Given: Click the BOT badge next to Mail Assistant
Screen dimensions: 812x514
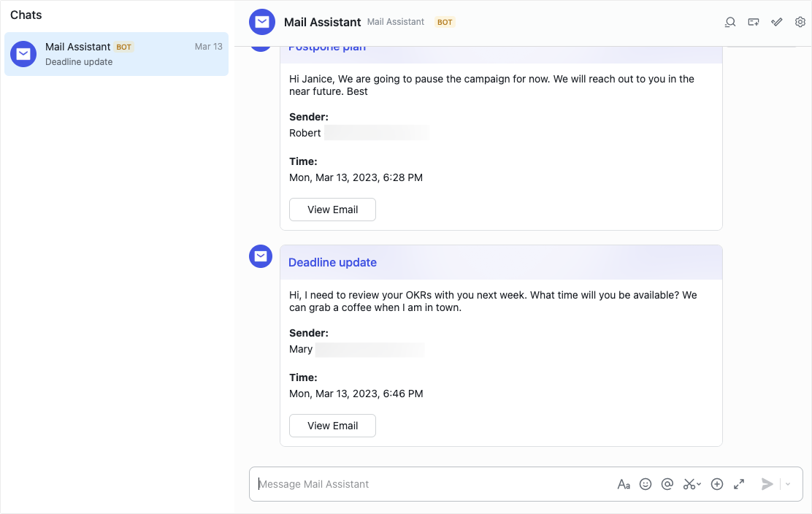Looking at the screenshot, I should tap(444, 22).
